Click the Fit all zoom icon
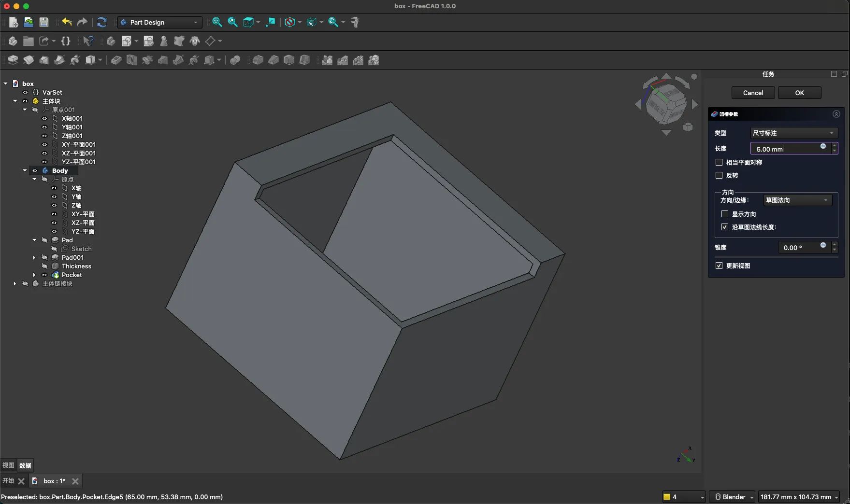Image resolution: width=850 pixels, height=504 pixels. tap(217, 22)
